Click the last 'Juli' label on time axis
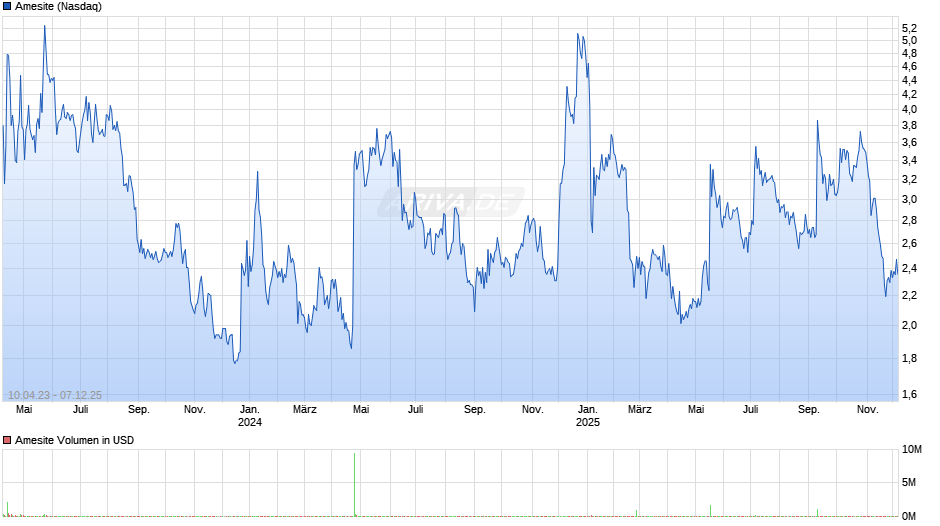The image size is (940, 526). click(x=751, y=410)
